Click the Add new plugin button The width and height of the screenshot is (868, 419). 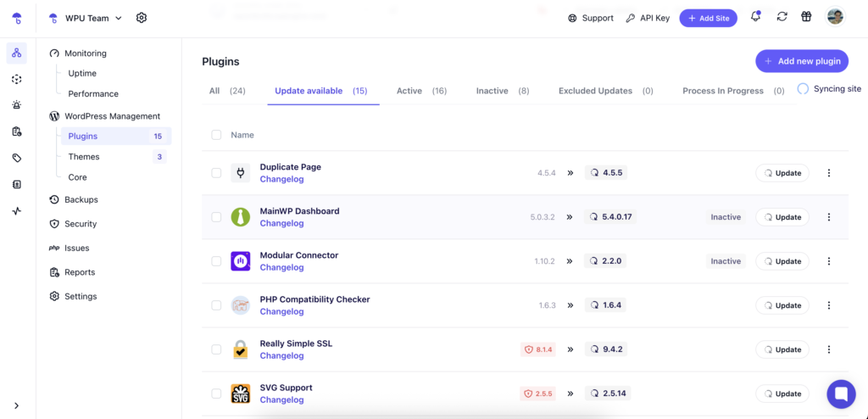[x=802, y=61]
